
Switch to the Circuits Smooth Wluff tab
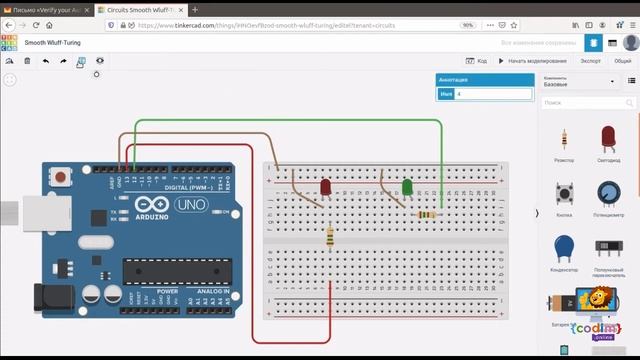(x=141, y=10)
